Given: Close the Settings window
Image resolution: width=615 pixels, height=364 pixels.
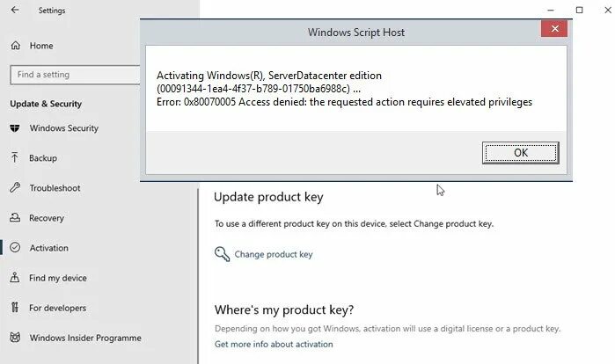Looking at the screenshot, I should 606,11.
